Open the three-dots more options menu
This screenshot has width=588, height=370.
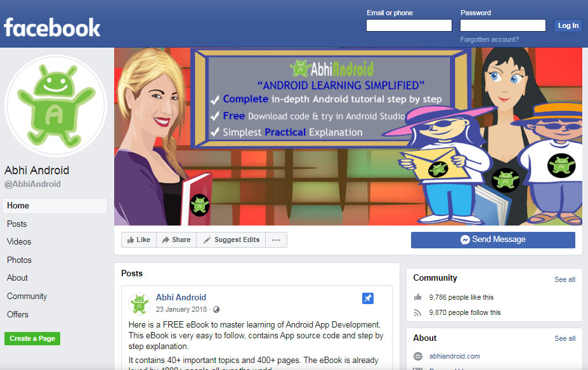pos(277,239)
